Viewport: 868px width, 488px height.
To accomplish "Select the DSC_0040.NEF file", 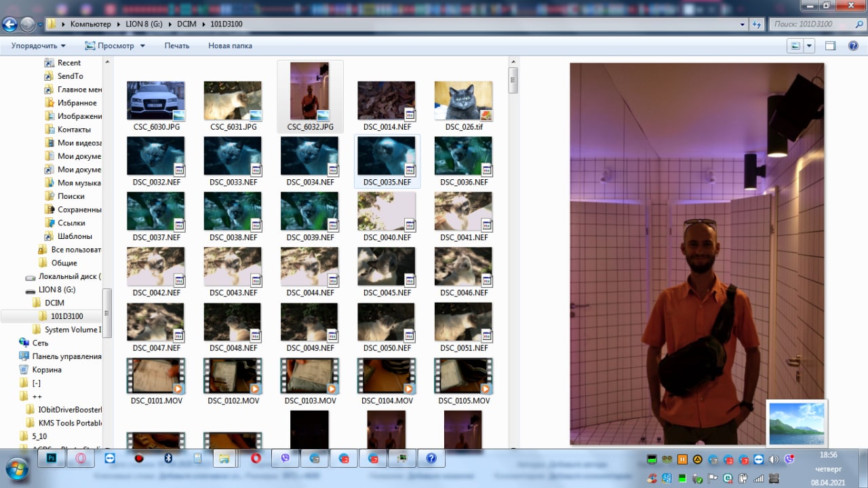I will [x=387, y=217].
